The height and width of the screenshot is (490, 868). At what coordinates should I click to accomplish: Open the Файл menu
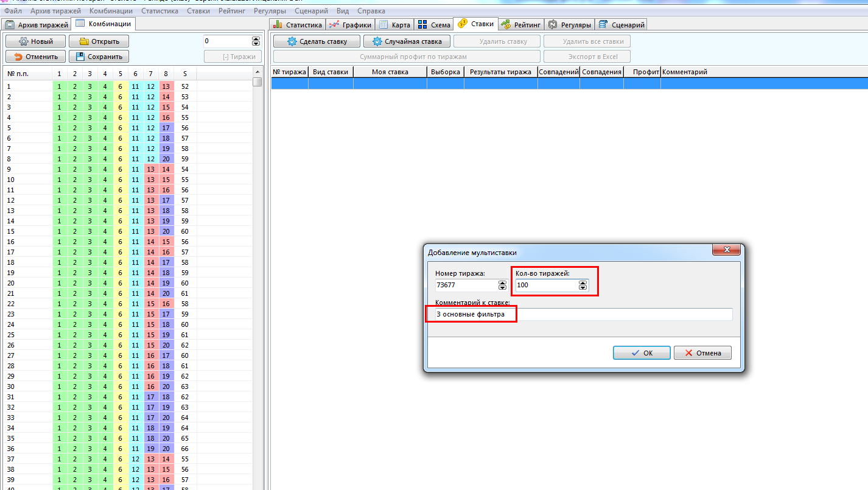pyautogui.click(x=13, y=11)
